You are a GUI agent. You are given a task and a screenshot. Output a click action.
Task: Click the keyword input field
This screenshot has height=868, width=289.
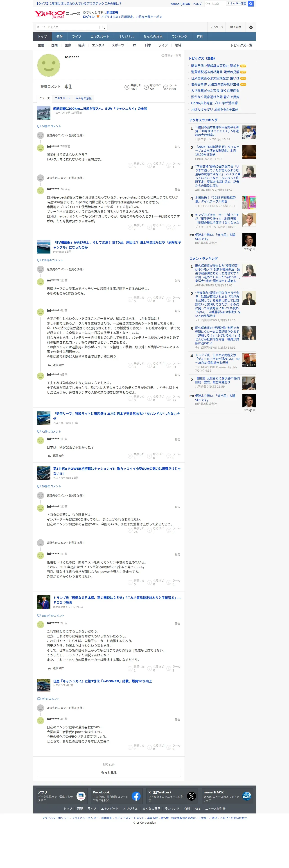point(68,27)
